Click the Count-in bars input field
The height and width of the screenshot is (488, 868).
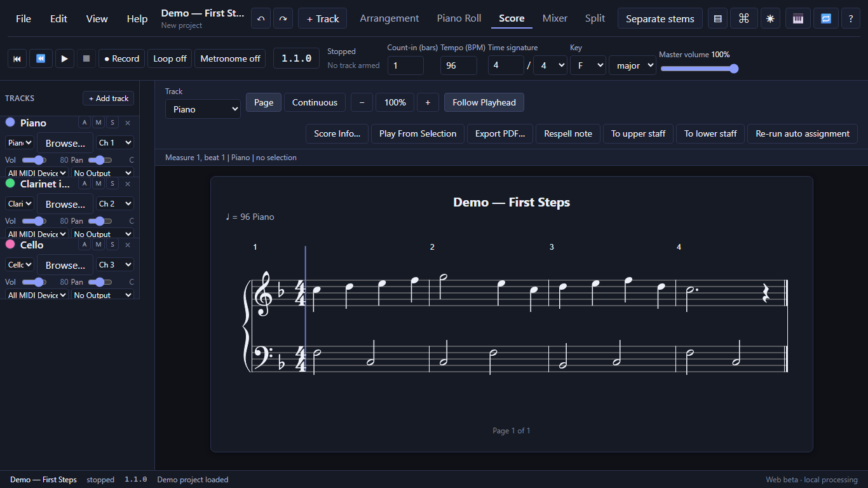click(405, 65)
